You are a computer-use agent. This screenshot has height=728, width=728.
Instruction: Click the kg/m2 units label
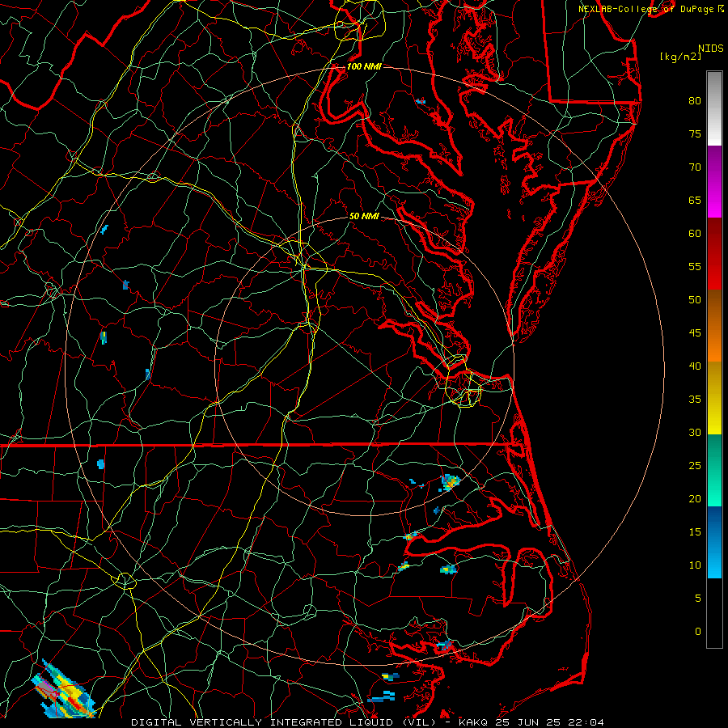click(x=680, y=57)
